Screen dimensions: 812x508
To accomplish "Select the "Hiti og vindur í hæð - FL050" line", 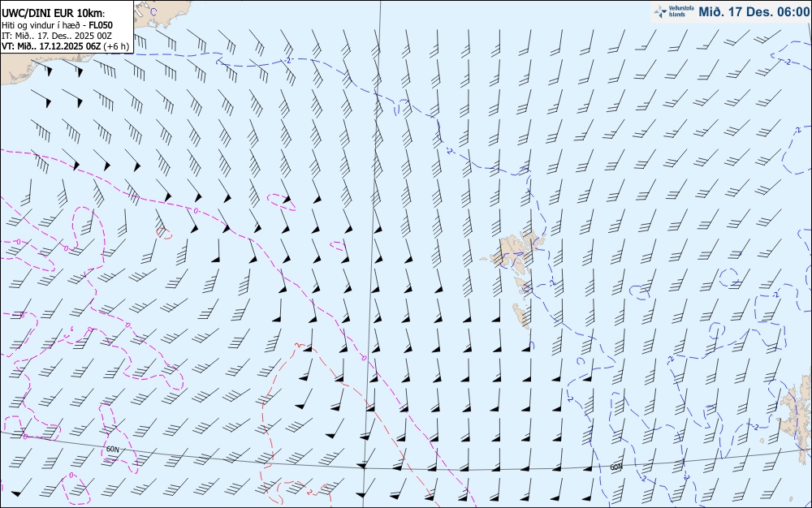I will click(x=57, y=25).
